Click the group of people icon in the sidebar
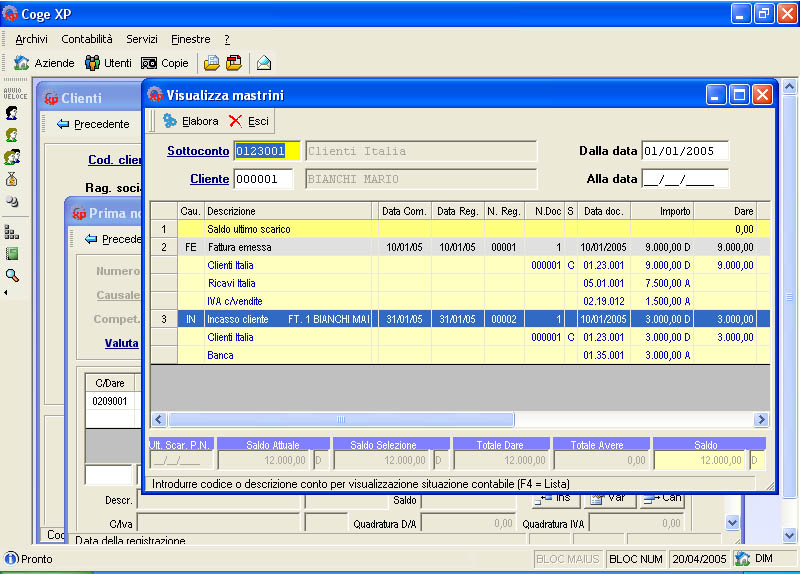Image resolution: width=800 pixels, height=574 pixels. 12,157
